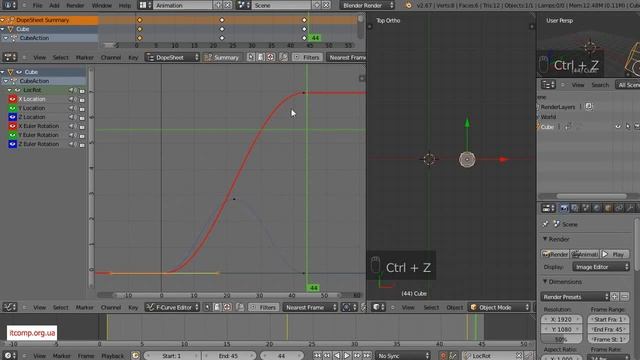
Task: Toggle only-selected arrow icon in F-Curve header
Action: [x=207, y=307]
